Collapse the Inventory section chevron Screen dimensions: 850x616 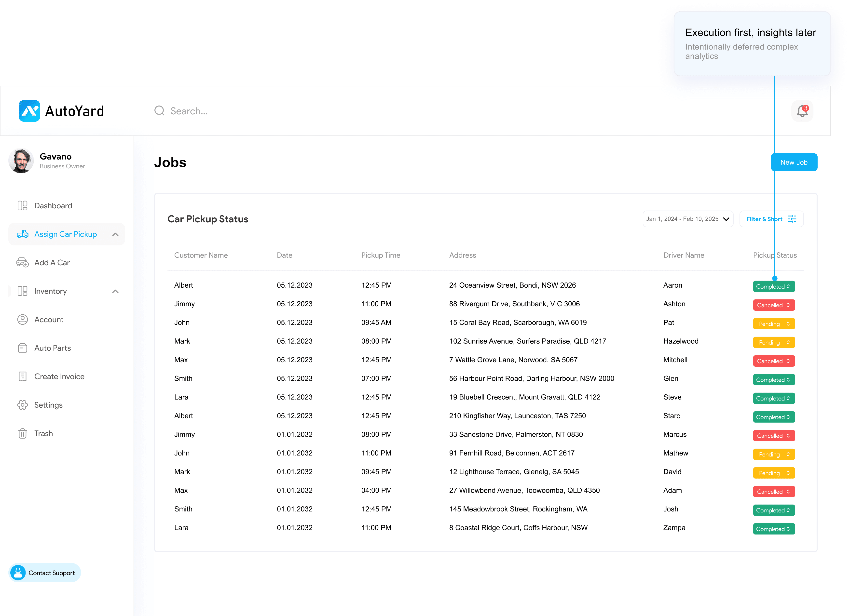coord(115,292)
